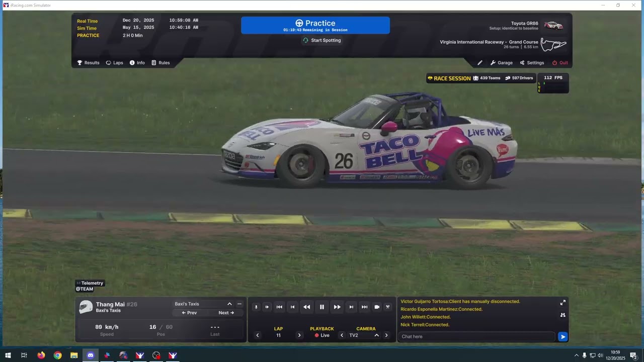Step forward one frame in replay
Image resolution: width=644 pixels, height=362 pixels.
tap(351, 307)
